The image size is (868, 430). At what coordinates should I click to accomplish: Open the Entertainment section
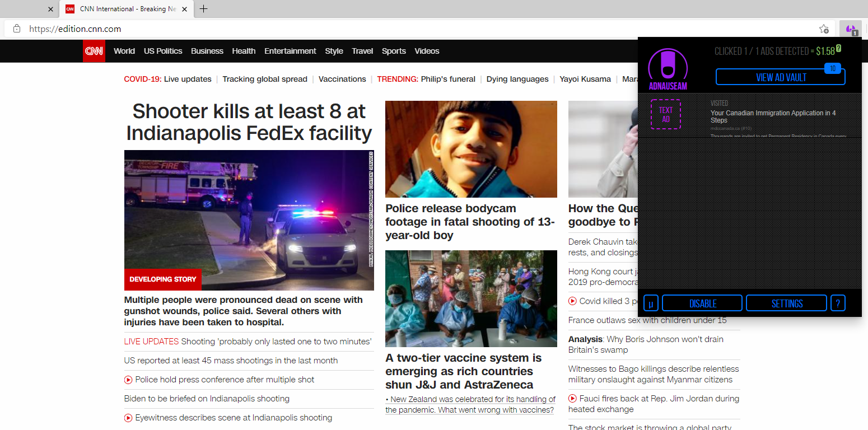[x=290, y=51]
